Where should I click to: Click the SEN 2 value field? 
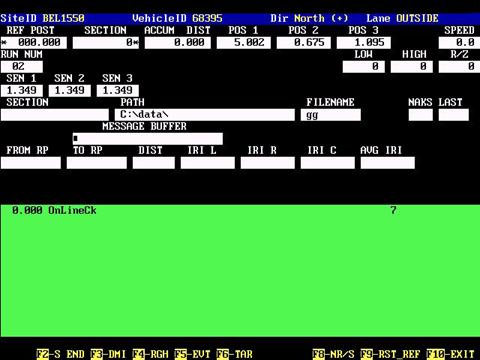[70, 91]
